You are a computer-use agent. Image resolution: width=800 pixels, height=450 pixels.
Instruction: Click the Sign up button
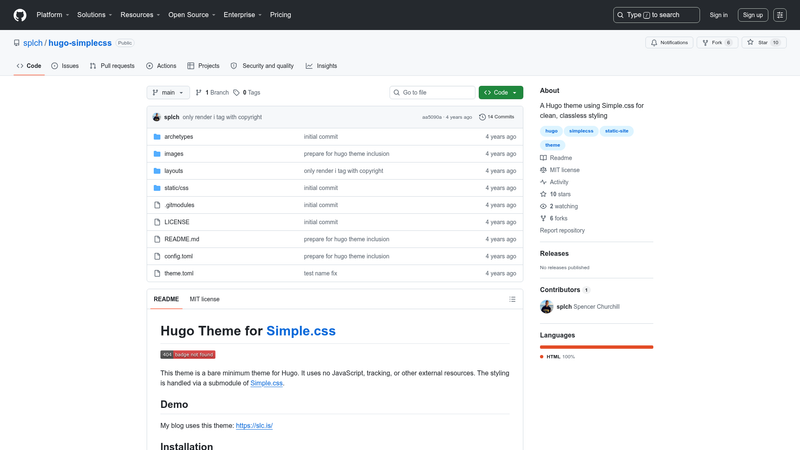753,15
